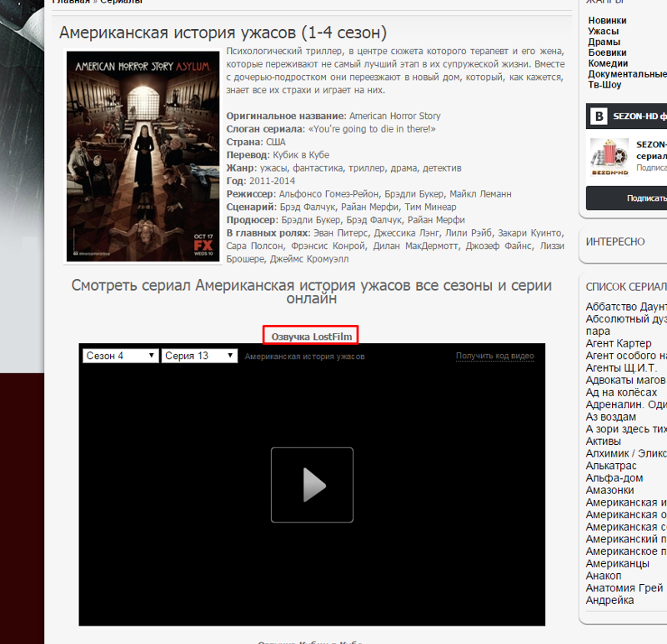Screen dimensions: 667x644
Task: Select the Ад на колёсах series
Action: click(621, 392)
